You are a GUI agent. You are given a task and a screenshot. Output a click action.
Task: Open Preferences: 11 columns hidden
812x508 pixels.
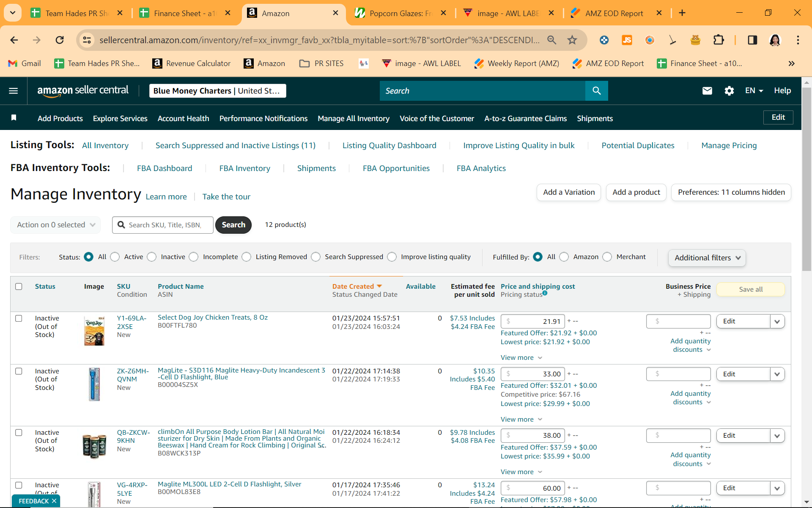click(x=731, y=192)
